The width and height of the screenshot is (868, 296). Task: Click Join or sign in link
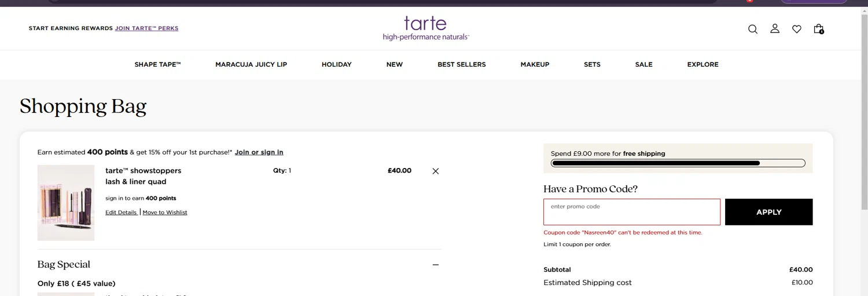click(259, 152)
